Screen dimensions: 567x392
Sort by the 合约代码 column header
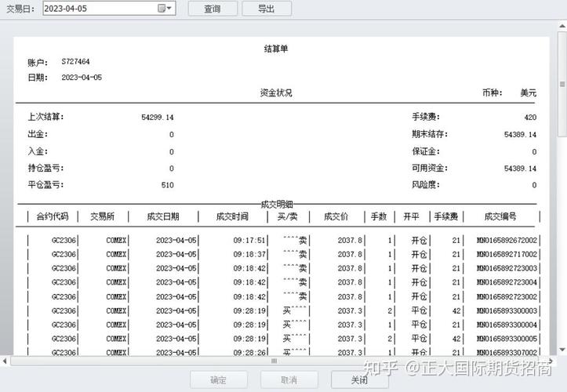click(x=52, y=217)
